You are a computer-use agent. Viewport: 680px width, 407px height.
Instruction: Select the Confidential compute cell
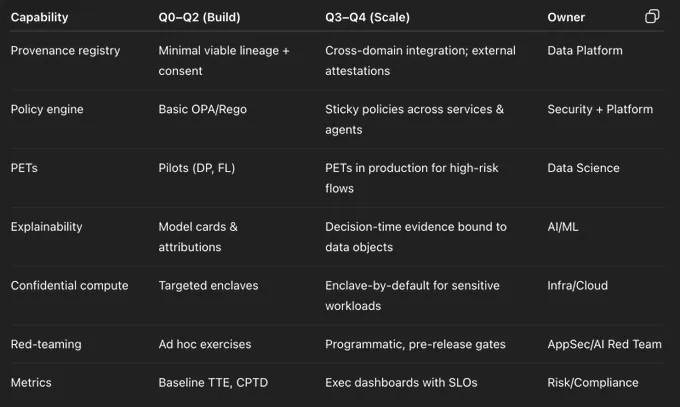tap(69, 285)
